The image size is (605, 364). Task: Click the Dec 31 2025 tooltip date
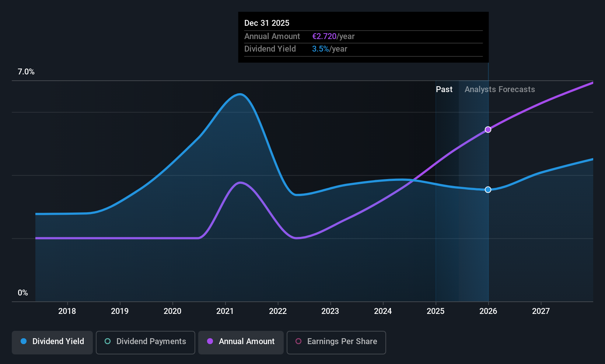click(x=267, y=23)
